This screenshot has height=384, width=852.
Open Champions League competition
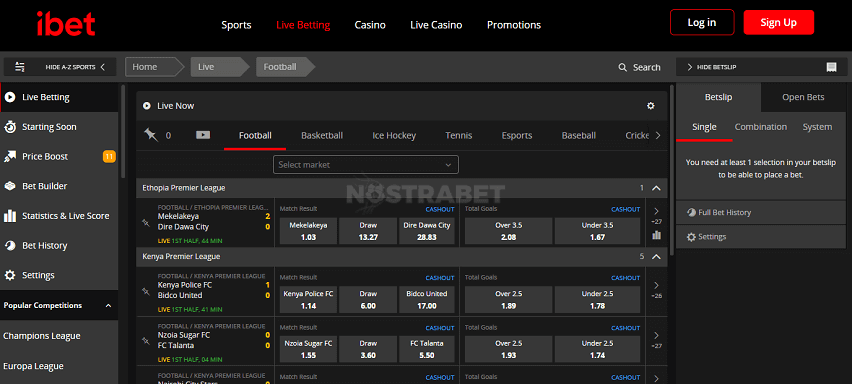click(42, 336)
